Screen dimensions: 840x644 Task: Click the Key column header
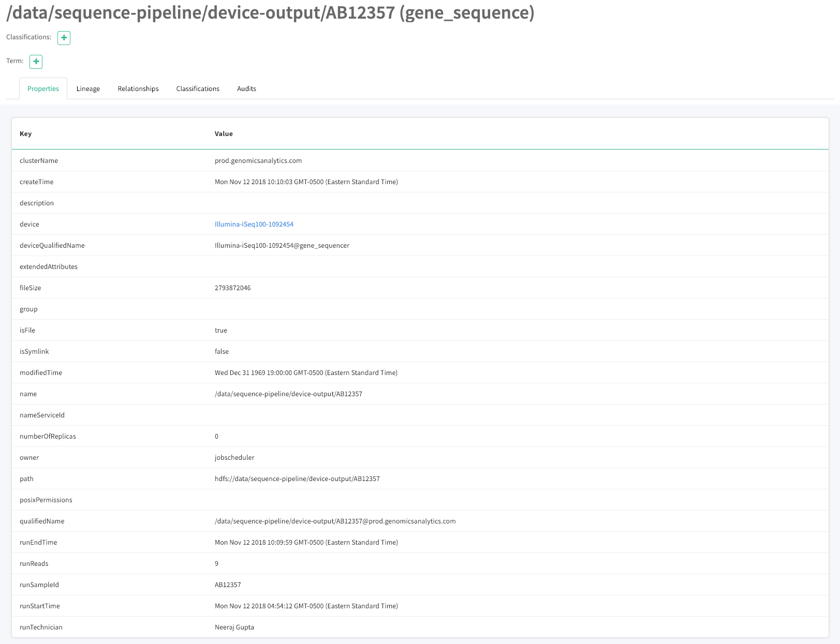[25, 133]
